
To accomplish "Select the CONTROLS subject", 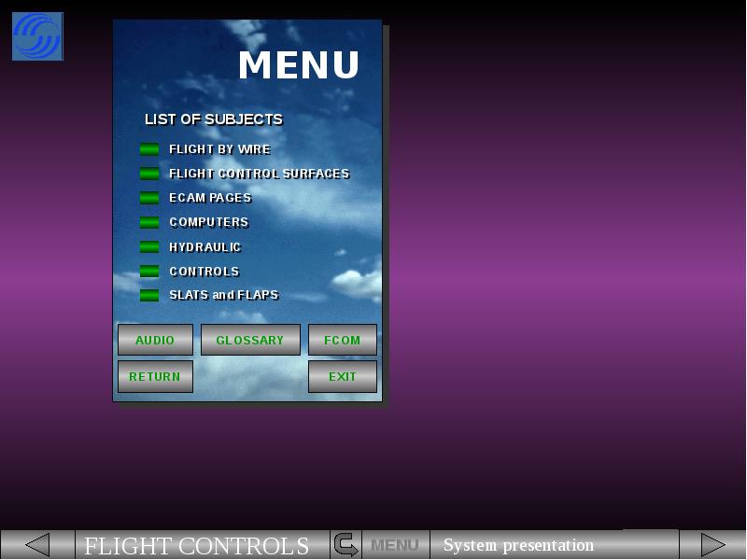I will (x=204, y=272).
